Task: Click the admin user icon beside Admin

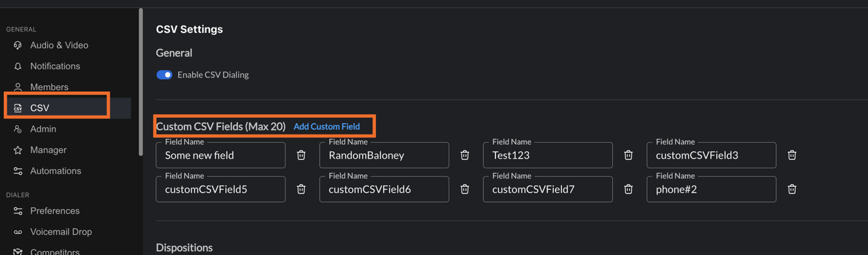Action: pyautogui.click(x=18, y=129)
